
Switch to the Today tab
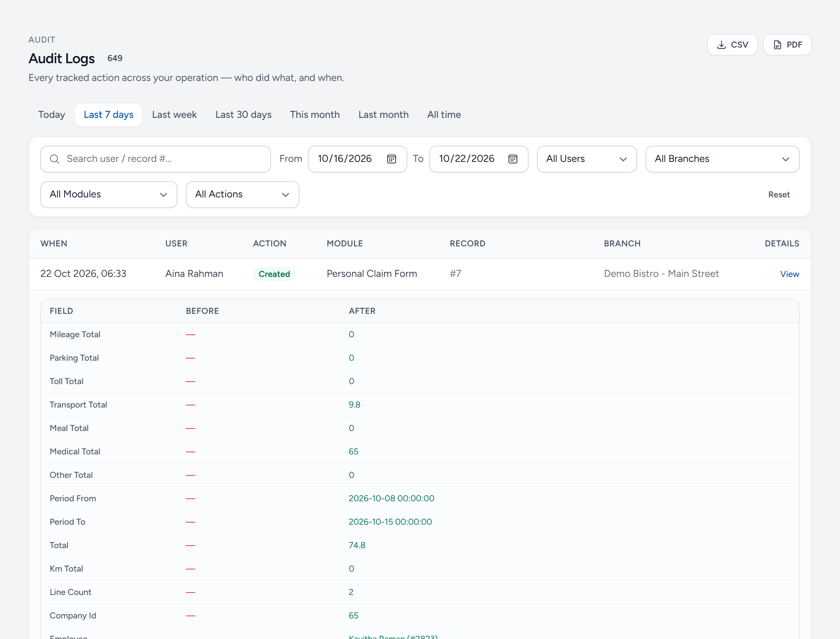tap(52, 114)
